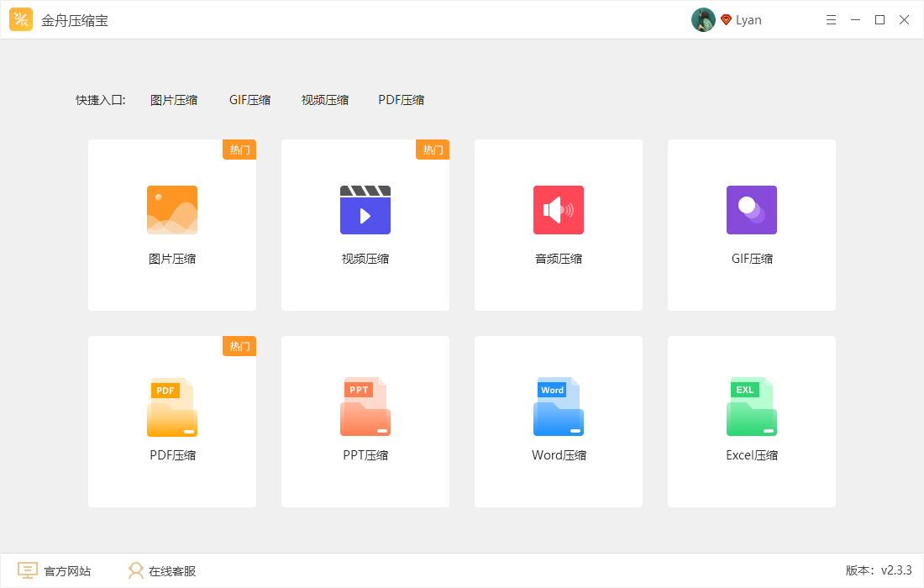Select the GIF压缩 quick entry shortcut
The width and height of the screenshot is (924, 588).
pyautogui.click(x=249, y=99)
